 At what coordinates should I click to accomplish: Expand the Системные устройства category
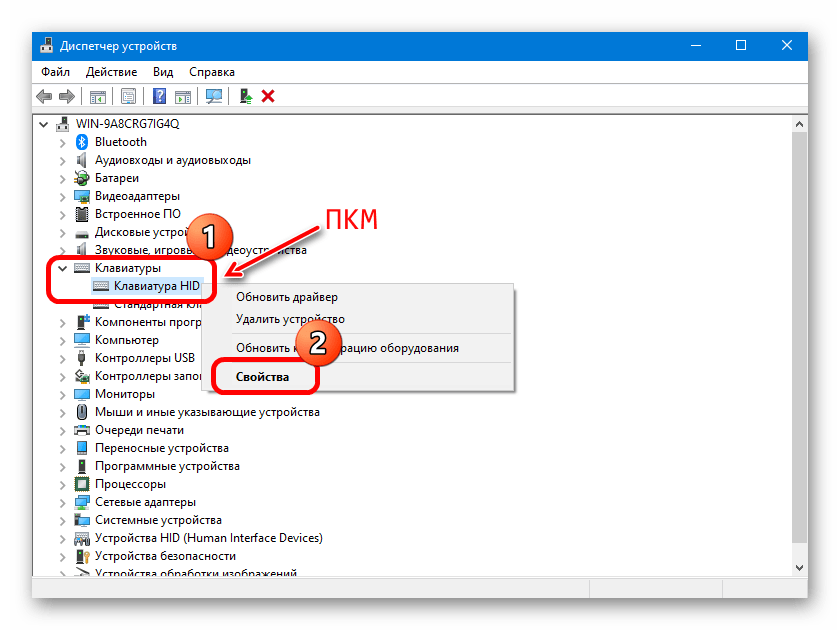63,521
